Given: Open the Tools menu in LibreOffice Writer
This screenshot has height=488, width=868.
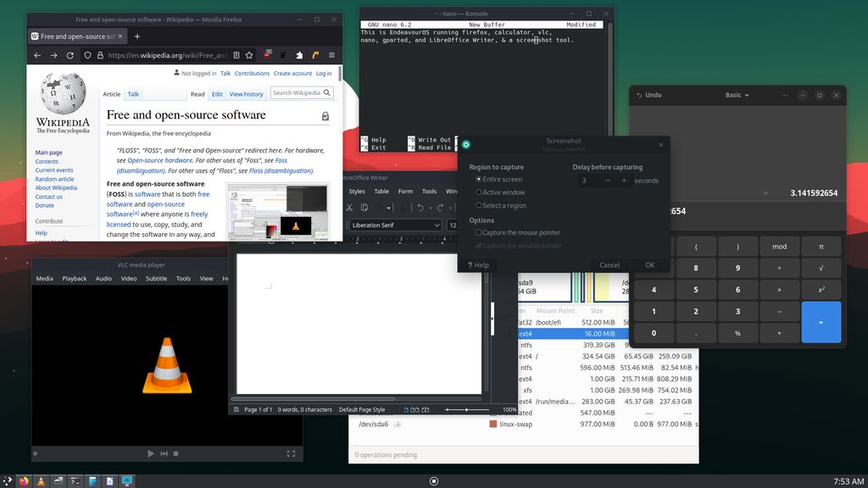Looking at the screenshot, I should pyautogui.click(x=429, y=191).
